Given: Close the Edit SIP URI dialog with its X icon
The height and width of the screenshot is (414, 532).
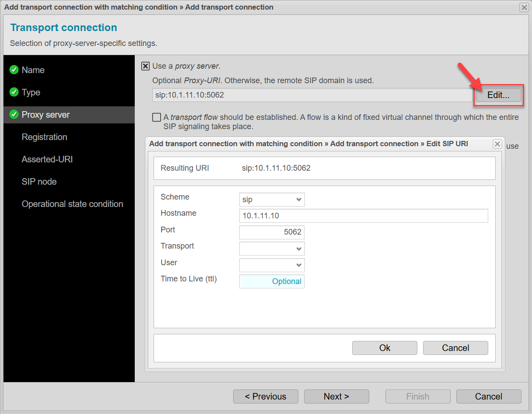Looking at the screenshot, I should 497,144.
